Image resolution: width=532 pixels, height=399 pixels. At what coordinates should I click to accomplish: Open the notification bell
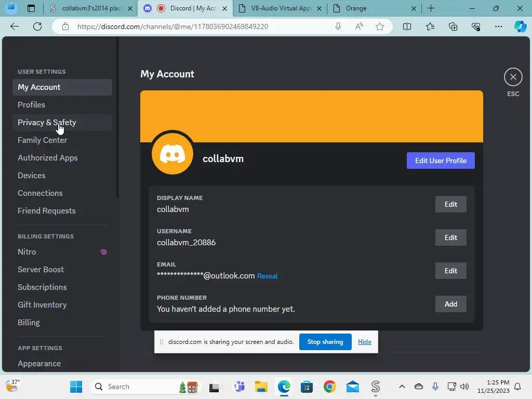[x=517, y=387]
